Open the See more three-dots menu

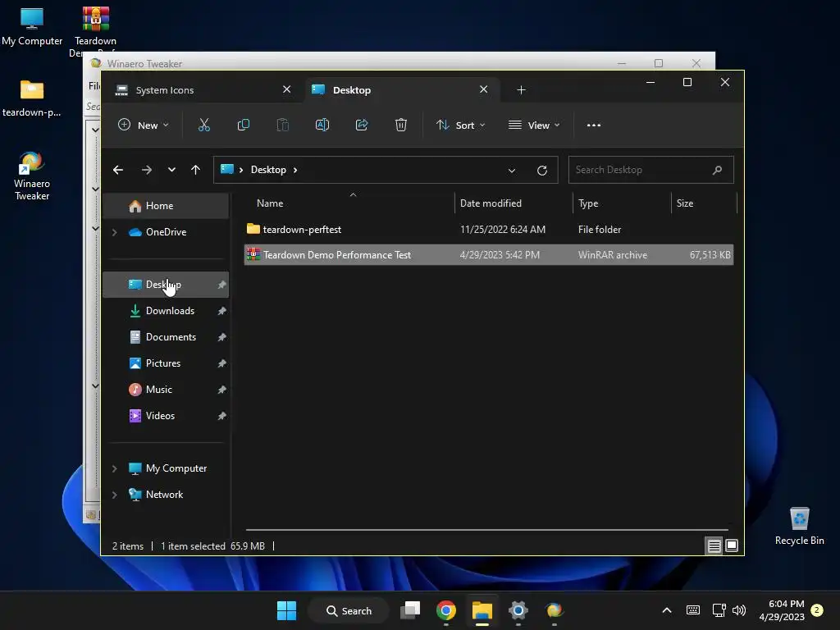click(x=594, y=126)
